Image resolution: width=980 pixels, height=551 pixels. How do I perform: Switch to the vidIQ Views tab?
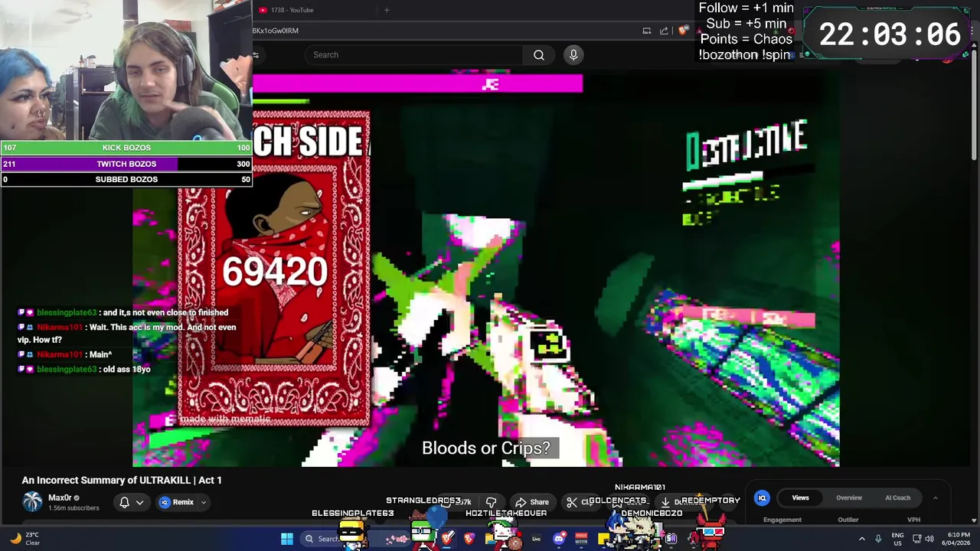(800, 498)
